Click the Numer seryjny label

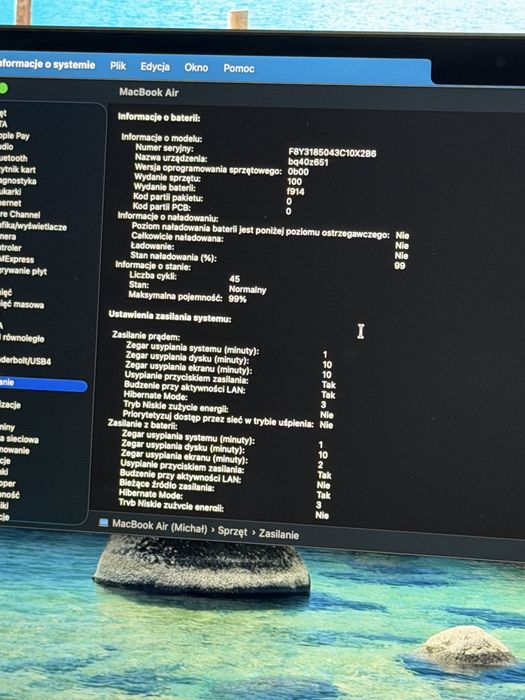click(164, 148)
